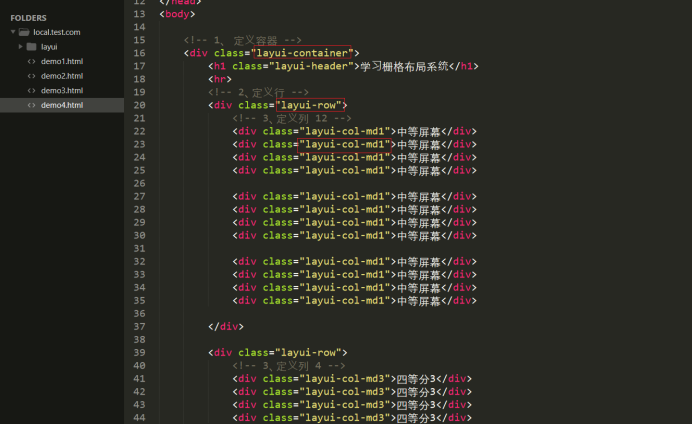Click file icon beside demo2.html
The height and width of the screenshot is (425, 692).
tap(31, 76)
